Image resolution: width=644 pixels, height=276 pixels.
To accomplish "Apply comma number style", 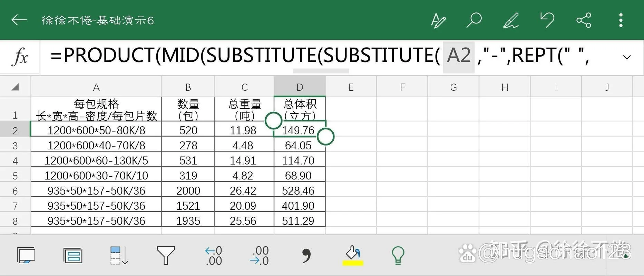I will point(306,256).
